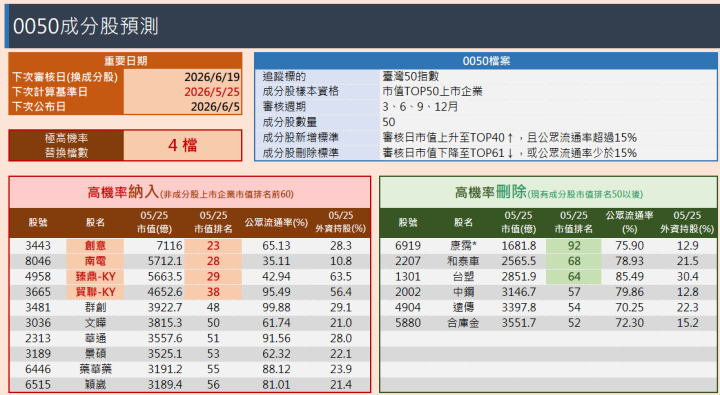The height and width of the screenshot is (395, 720).
Task: Select the 4 檔 replacement count cell
Action: [183, 145]
